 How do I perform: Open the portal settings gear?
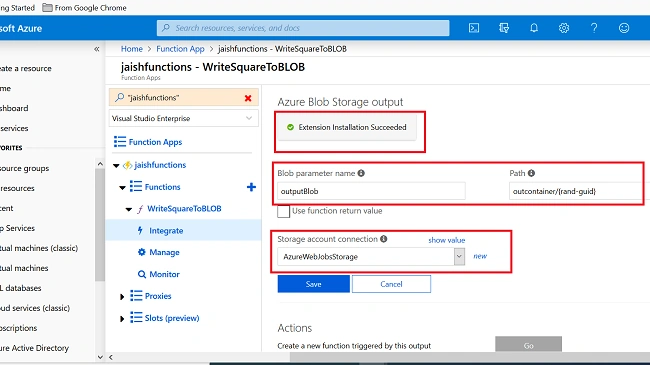[564, 28]
